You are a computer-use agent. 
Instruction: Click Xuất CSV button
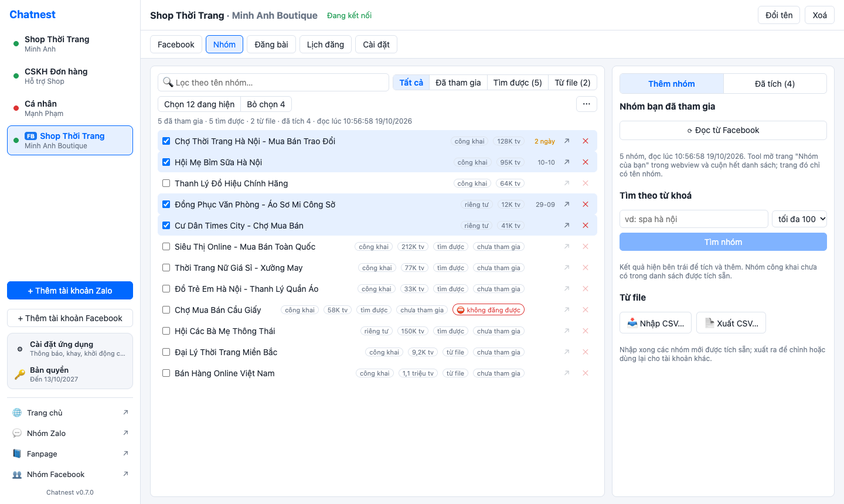tap(731, 323)
